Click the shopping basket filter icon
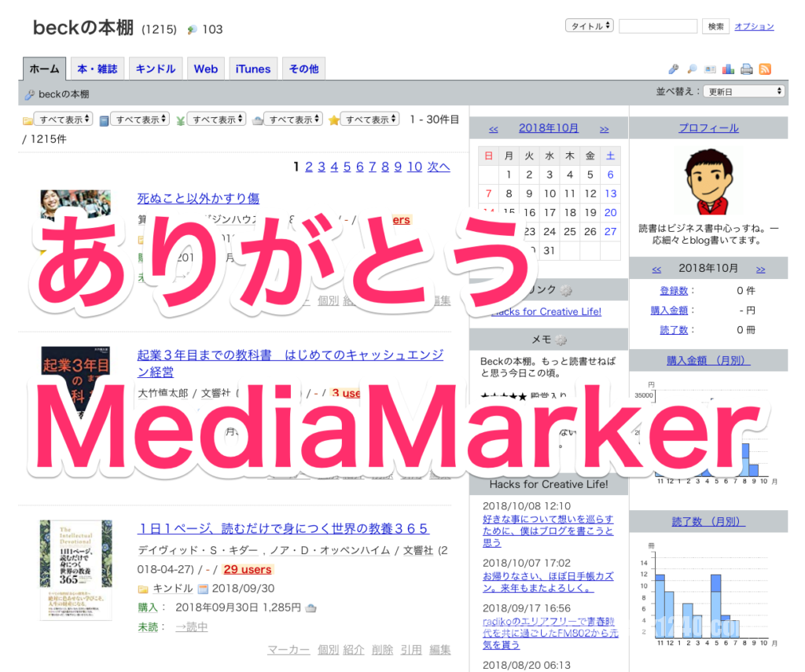The image size is (805, 672). (257, 120)
